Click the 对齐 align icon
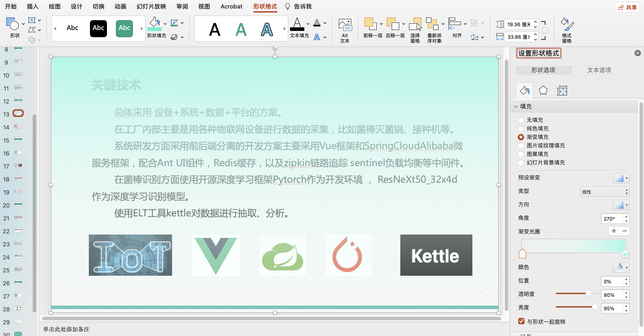This screenshot has width=644, height=336. coord(455,24)
